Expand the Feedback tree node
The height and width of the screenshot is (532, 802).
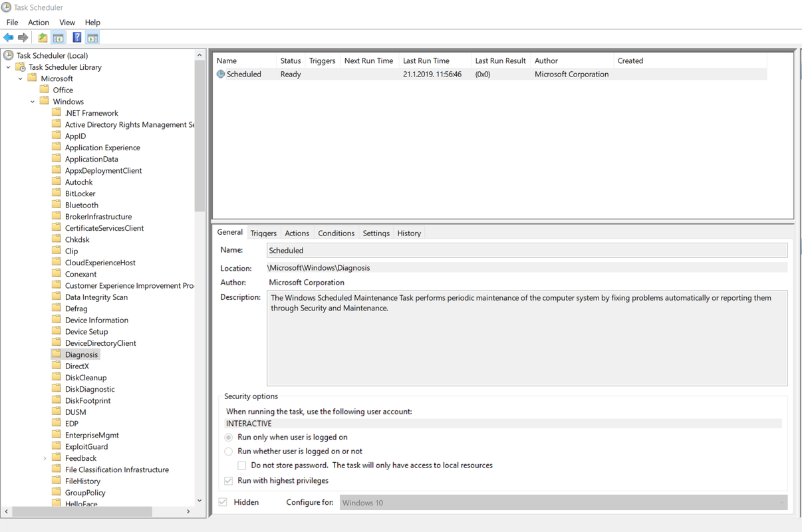coord(45,458)
